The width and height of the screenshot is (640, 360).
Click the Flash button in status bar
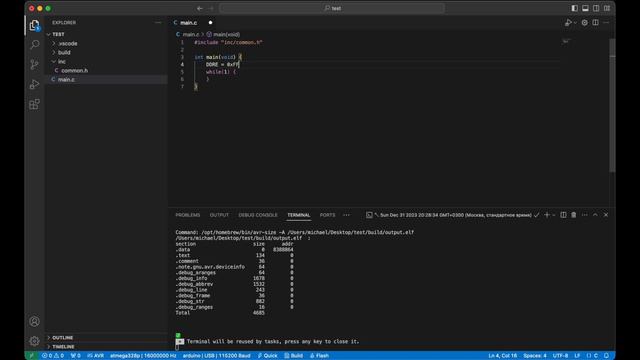(319, 356)
